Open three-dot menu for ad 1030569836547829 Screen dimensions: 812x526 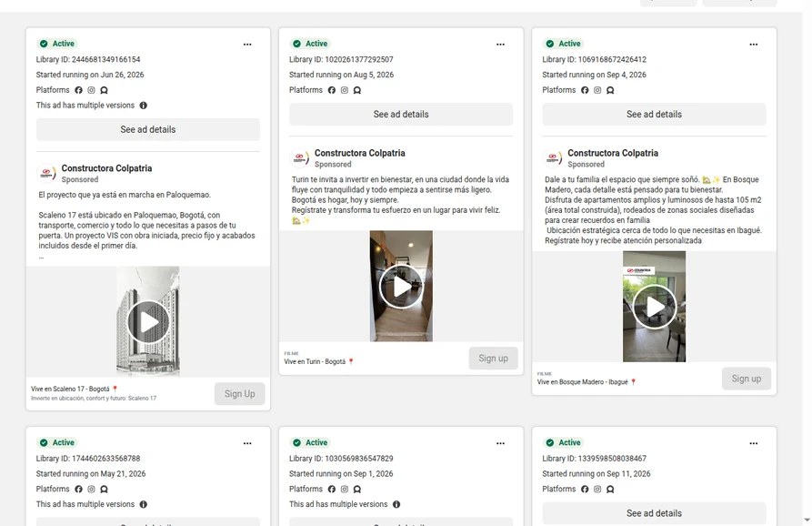click(500, 443)
